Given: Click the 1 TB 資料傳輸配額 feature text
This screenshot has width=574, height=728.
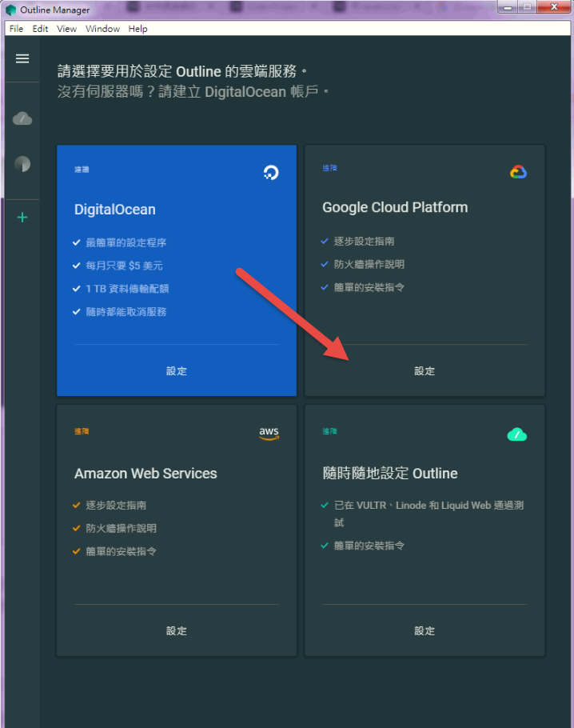Looking at the screenshot, I should [127, 289].
